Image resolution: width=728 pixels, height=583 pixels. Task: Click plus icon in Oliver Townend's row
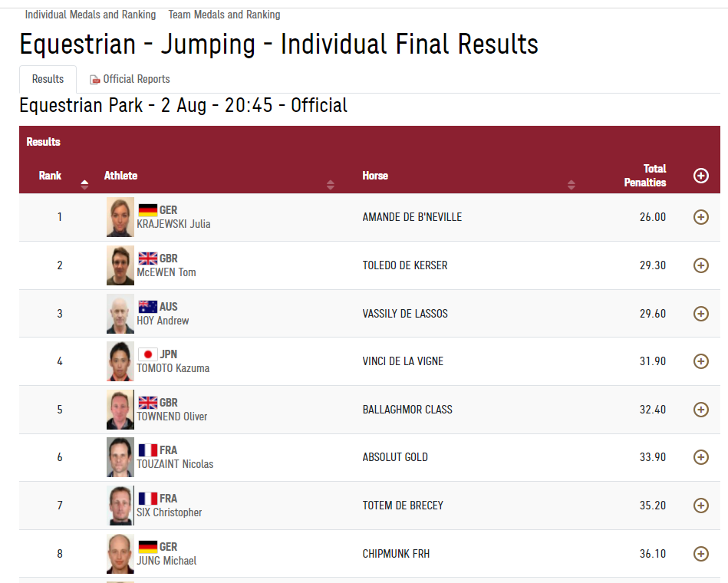700,410
